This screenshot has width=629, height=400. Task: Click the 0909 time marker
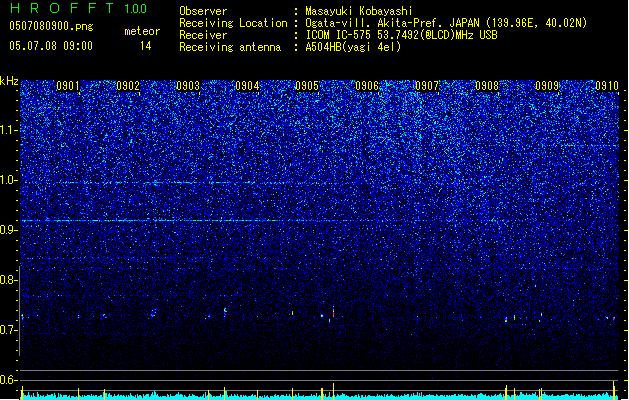[547, 86]
